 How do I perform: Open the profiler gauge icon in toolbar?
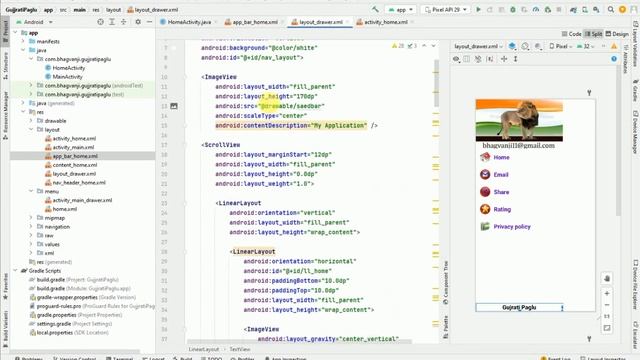coord(536,9)
